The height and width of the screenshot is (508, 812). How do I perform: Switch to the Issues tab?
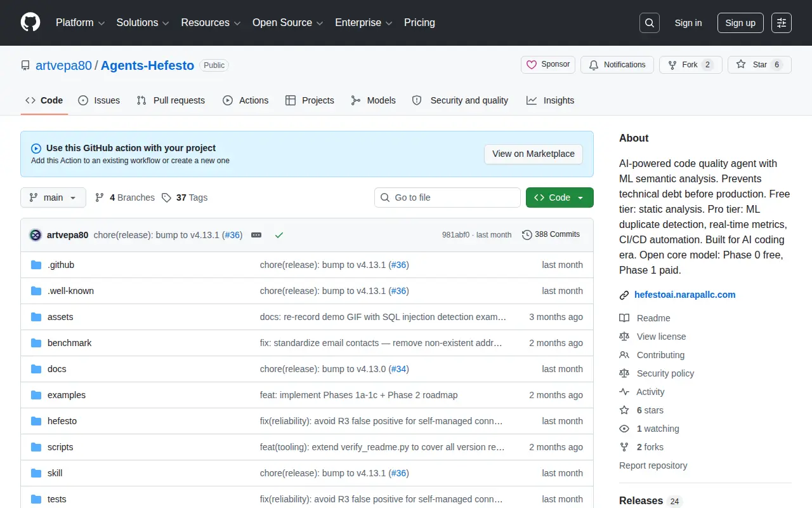pos(99,100)
